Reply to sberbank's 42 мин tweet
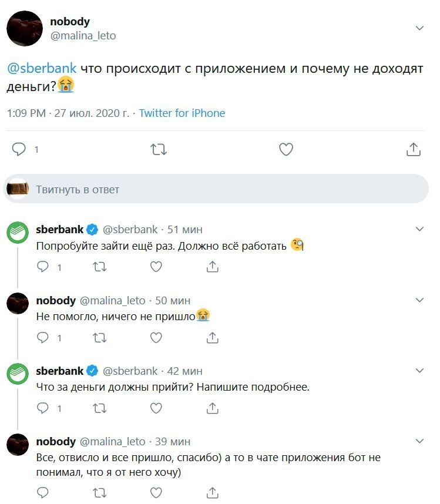The height and width of the screenshot is (504, 440). pyautogui.click(x=43, y=408)
